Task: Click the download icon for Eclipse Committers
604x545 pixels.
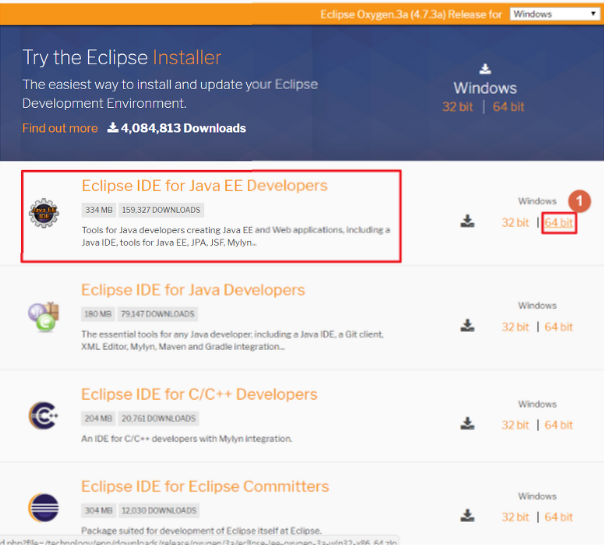Action: click(467, 515)
